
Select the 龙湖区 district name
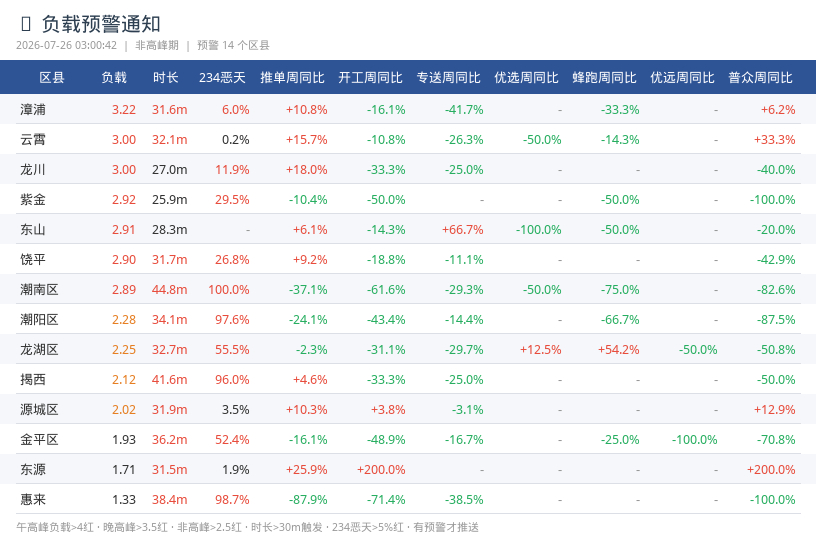pos(39,349)
